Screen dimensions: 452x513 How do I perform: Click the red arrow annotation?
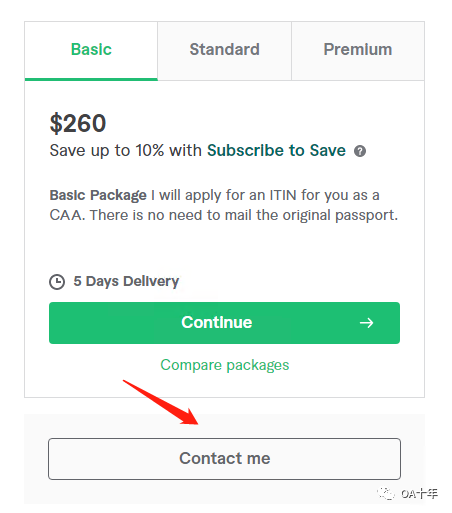(161, 402)
